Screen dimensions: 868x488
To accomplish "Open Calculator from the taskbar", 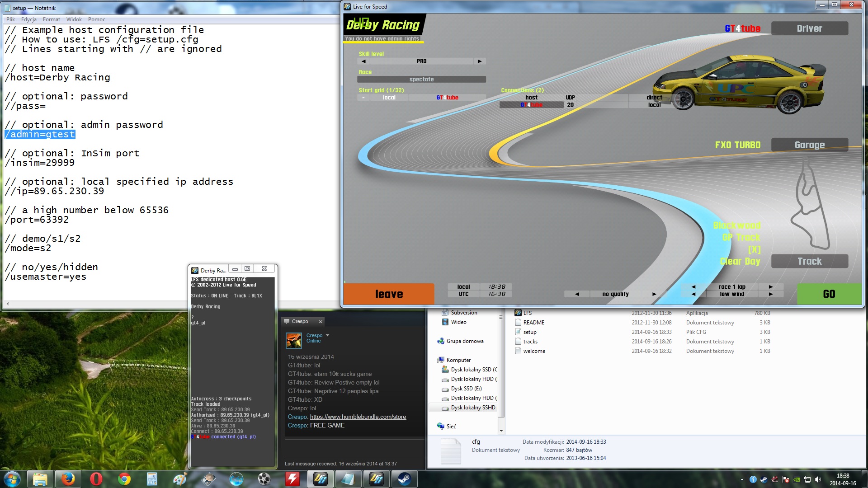I will [x=152, y=479].
